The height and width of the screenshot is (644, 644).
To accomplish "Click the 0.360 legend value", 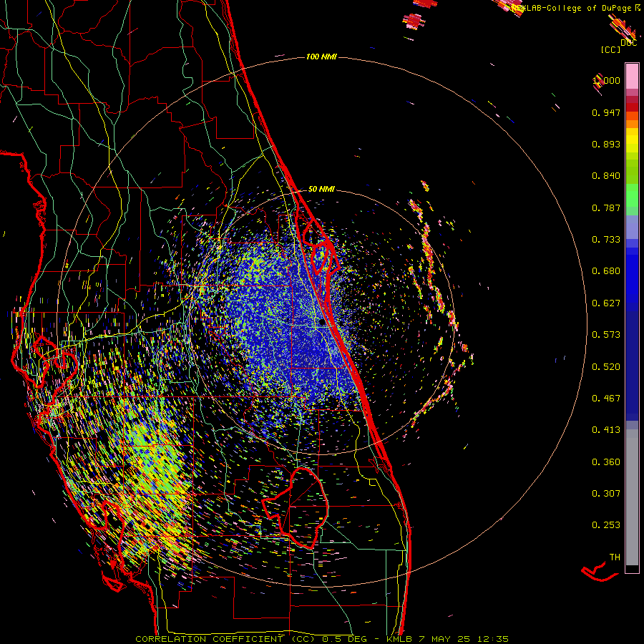I will point(606,462).
